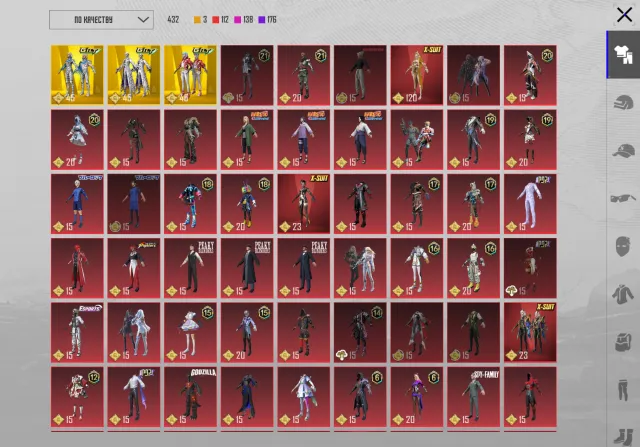Open the backpack category
This screenshot has width=640, height=447.
623,342
